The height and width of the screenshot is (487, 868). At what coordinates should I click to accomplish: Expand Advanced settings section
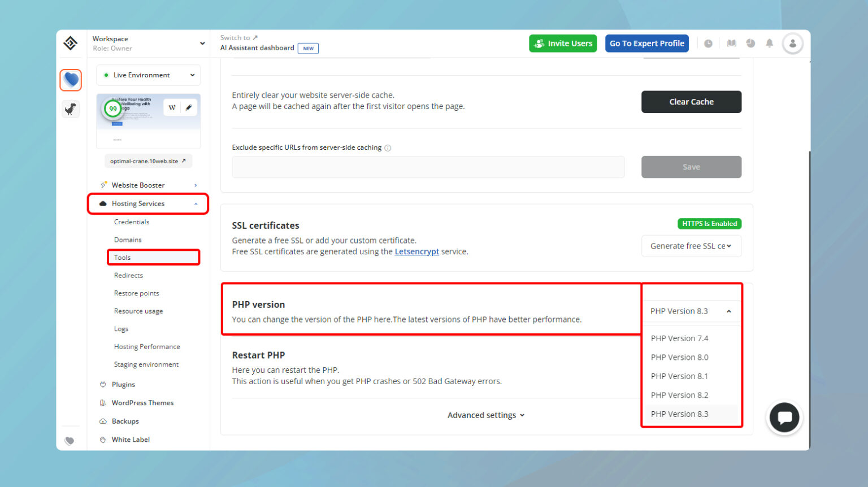coord(486,415)
